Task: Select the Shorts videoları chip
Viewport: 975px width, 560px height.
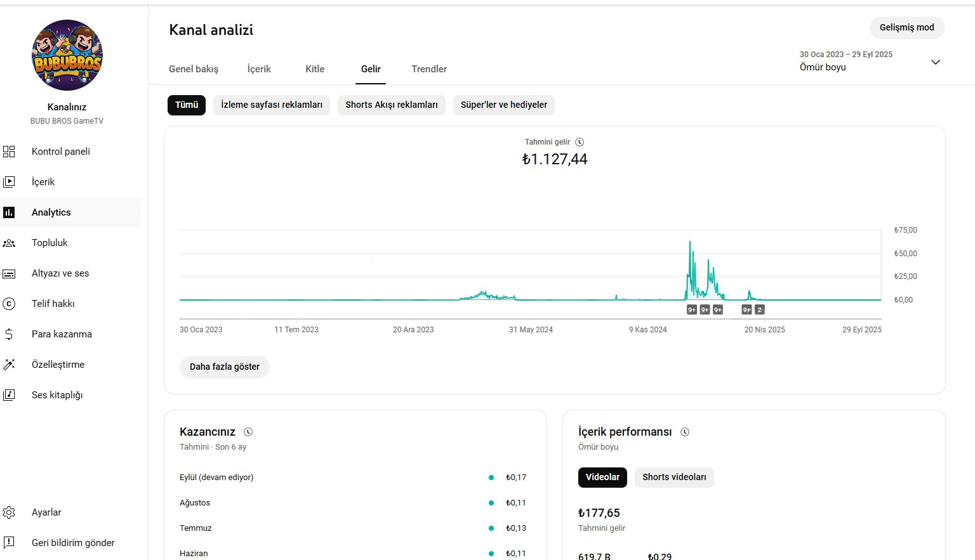Action: tap(673, 478)
